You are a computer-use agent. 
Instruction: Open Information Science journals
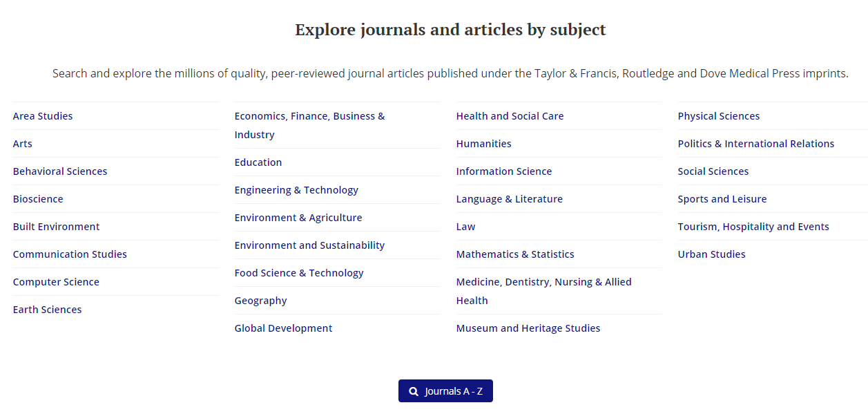coord(504,171)
